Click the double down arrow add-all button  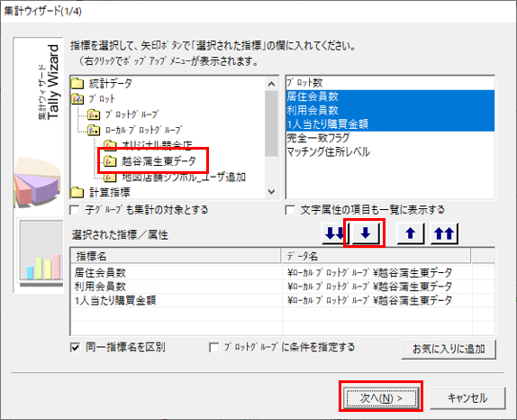(334, 233)
